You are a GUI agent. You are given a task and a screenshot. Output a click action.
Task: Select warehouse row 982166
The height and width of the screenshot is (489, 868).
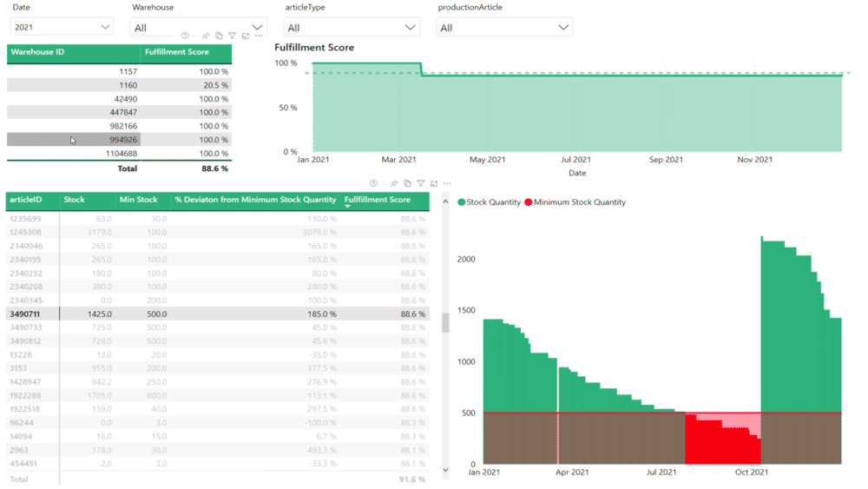[x=119, y=126]
